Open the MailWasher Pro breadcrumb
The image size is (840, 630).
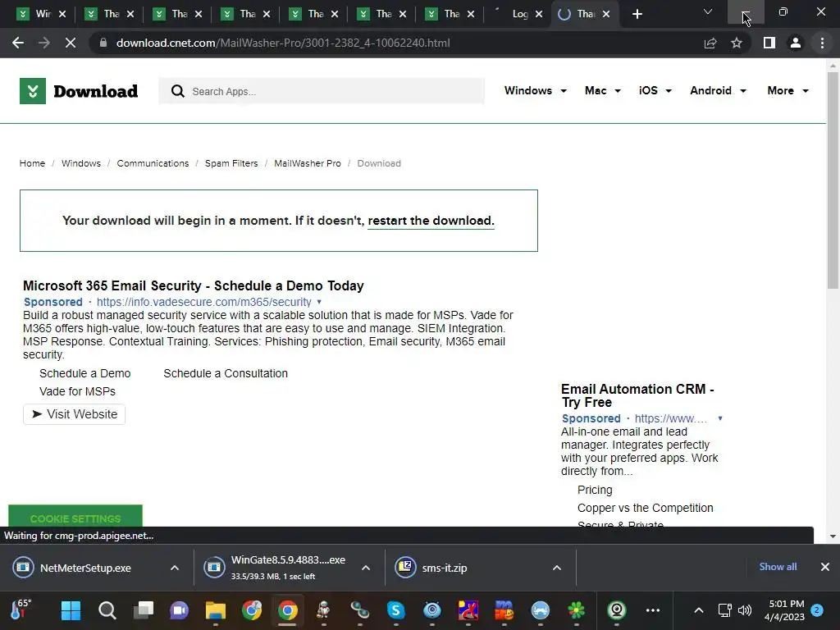click(308, 163)
